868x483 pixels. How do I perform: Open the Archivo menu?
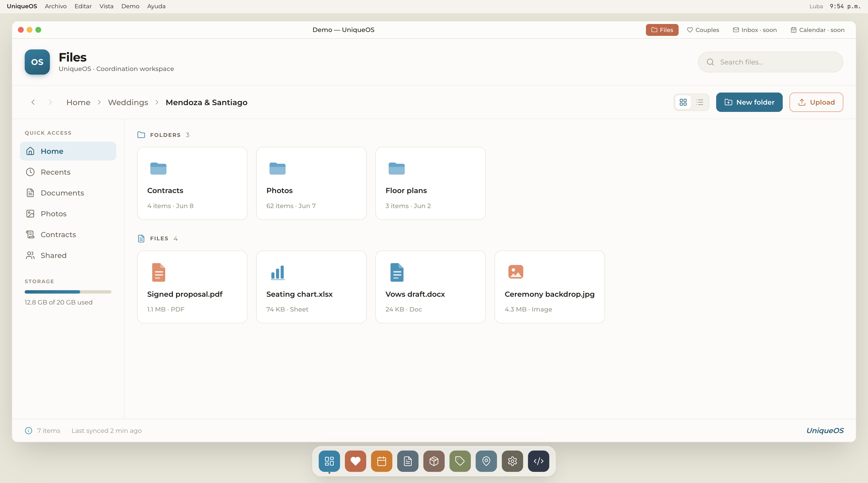click(56, 6)
